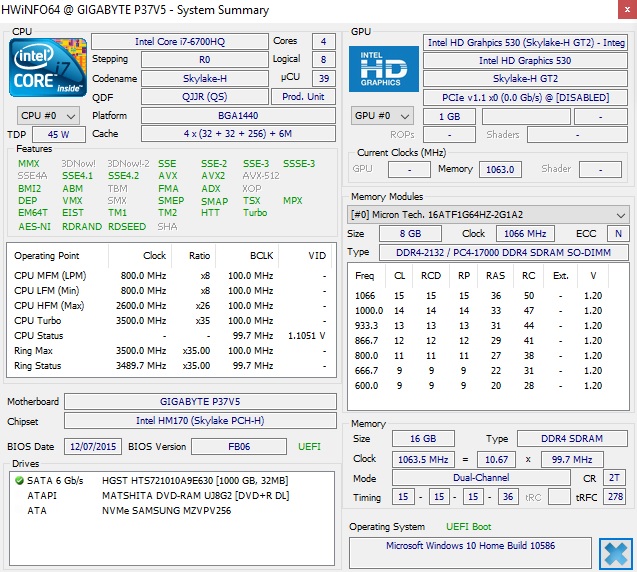Click the AVX2 feature label

point(214,176)
